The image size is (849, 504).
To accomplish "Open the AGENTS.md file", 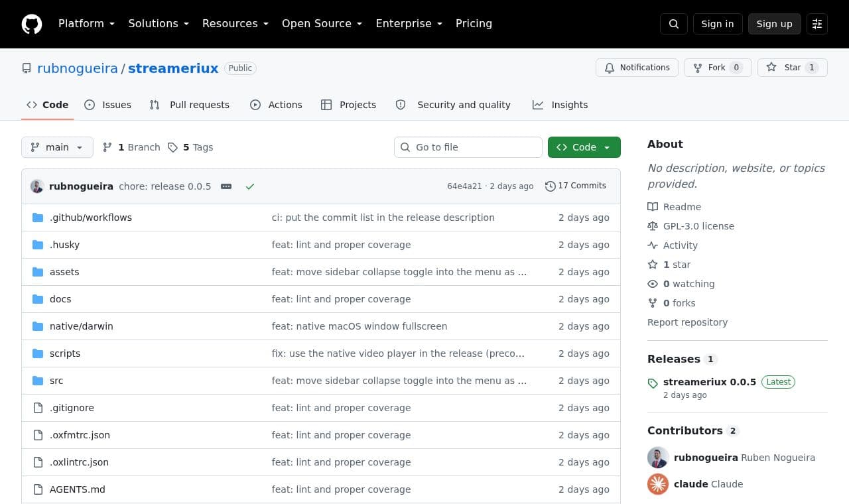I will (x=78, y=489).
